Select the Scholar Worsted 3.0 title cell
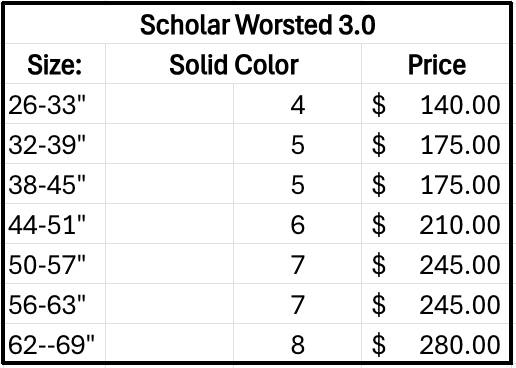The width and height of the screenshot is (516, 368). click(x=257, y=24)
